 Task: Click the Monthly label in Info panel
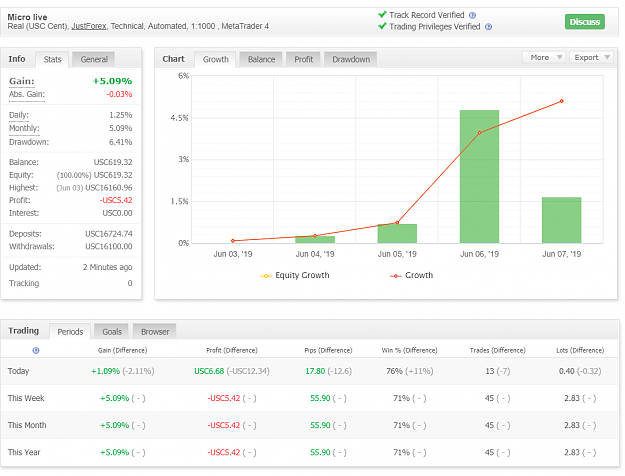(x=24, y=128)
